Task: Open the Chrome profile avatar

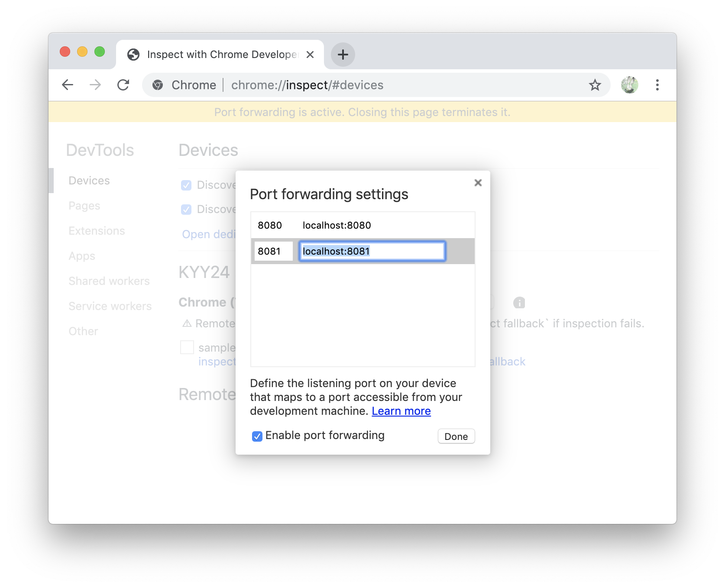Action: [629, 85]
